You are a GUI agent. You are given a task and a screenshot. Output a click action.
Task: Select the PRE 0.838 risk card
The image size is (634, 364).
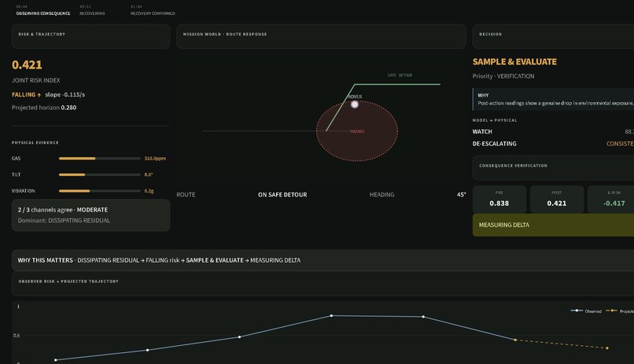click(499, 199)
